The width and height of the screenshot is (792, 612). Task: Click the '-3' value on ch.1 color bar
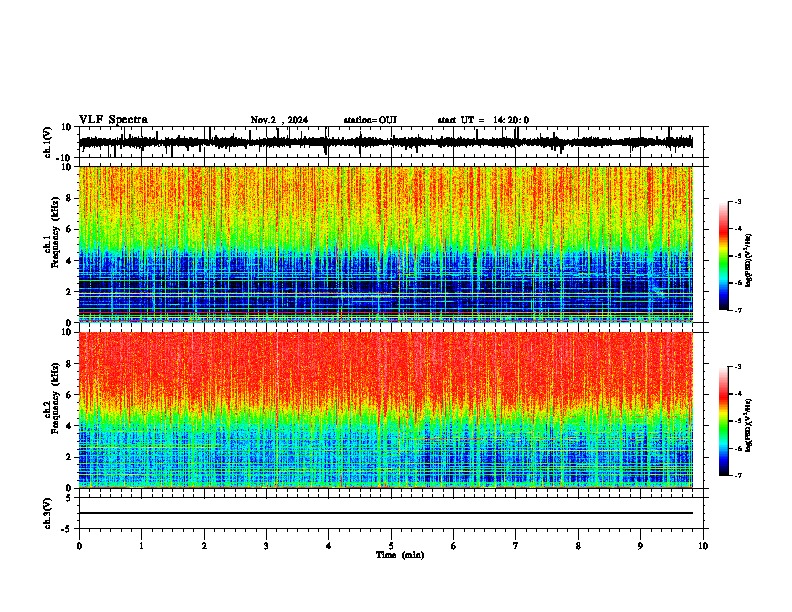tap(737, 202)
